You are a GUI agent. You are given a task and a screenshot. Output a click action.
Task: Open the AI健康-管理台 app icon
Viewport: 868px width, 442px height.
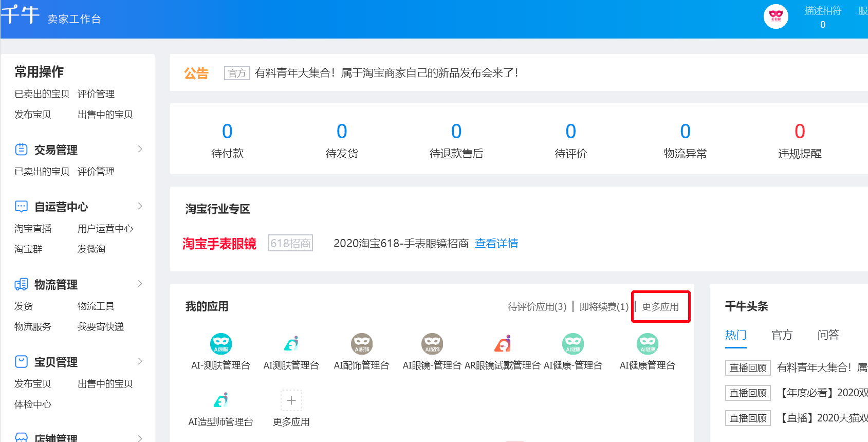[573, 344]
